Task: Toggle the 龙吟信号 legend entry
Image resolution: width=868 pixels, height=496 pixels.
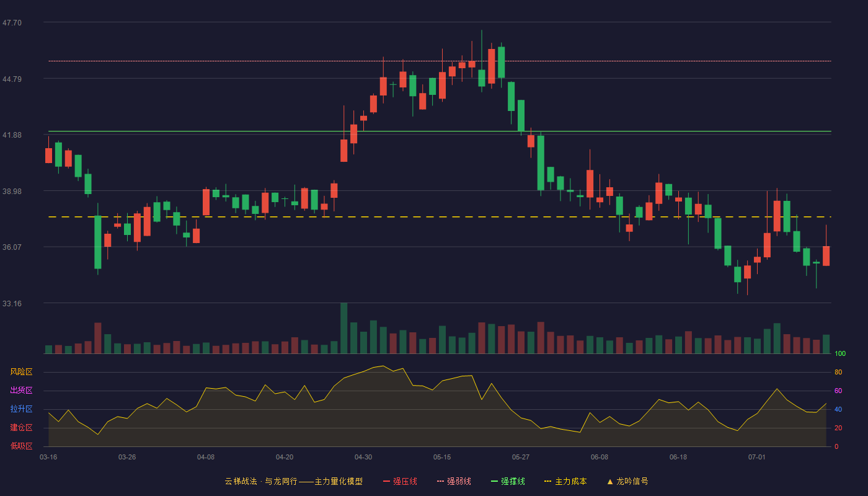Action: (x=627, y=481)
